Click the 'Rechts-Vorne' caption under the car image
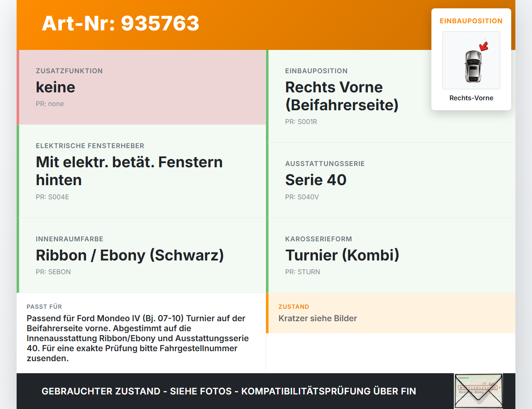 pos(471,98)
